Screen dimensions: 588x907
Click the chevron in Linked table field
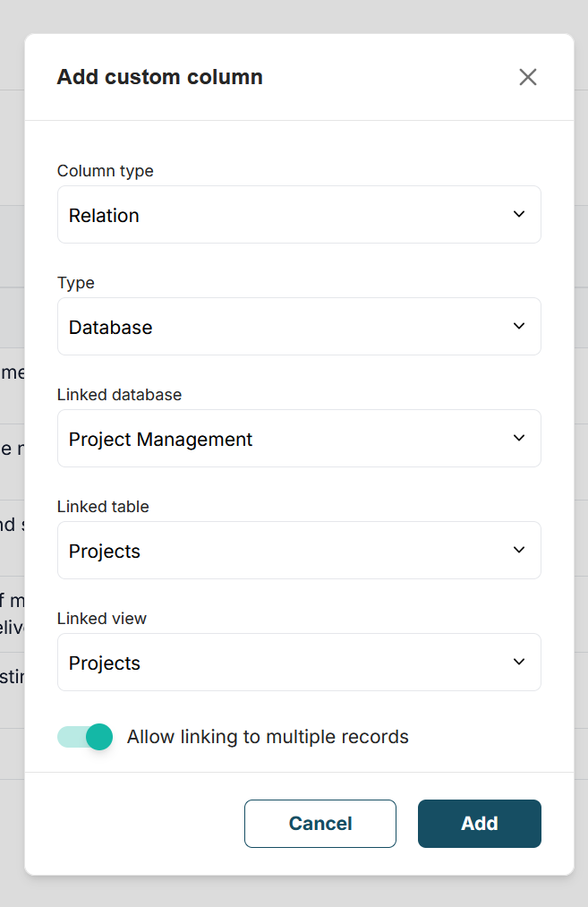click(519, 550)
